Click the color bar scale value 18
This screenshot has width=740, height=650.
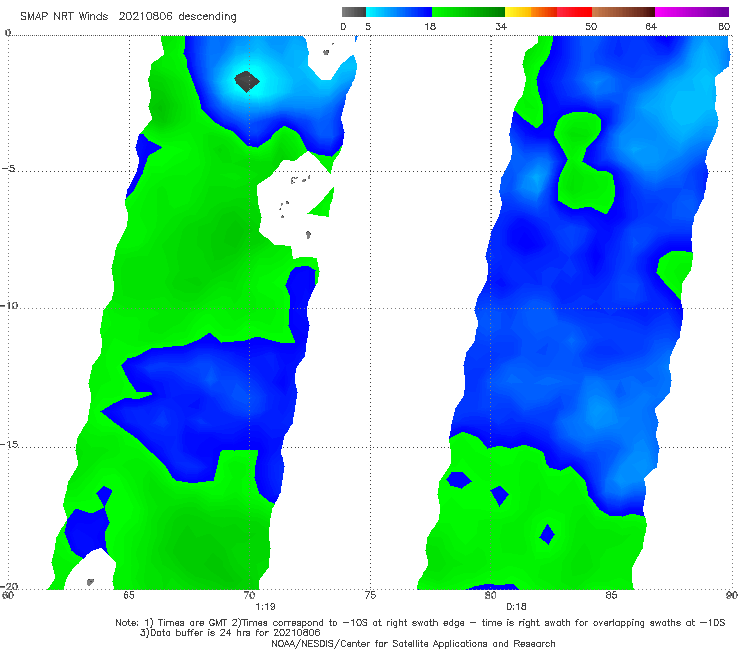[x=430, y=27]
